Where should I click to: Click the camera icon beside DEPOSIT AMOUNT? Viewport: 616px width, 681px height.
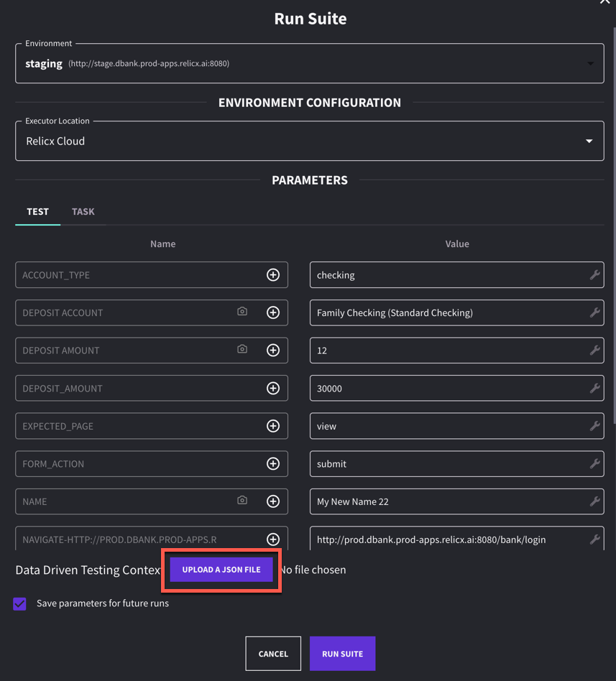[242, 350]
